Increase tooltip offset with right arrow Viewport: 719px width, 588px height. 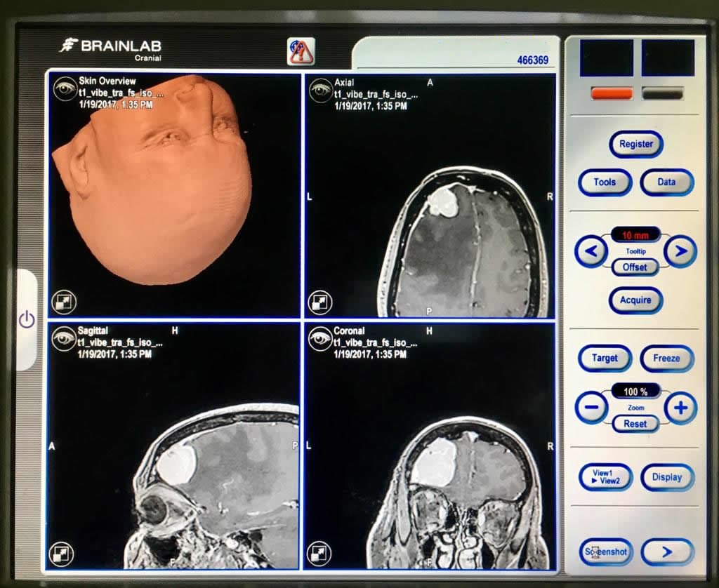coord(680,251)
